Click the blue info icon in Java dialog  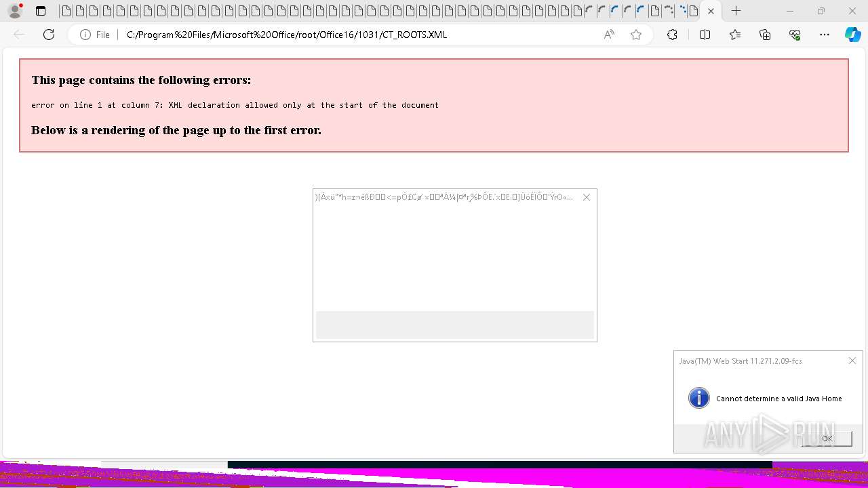click(698, 398)
